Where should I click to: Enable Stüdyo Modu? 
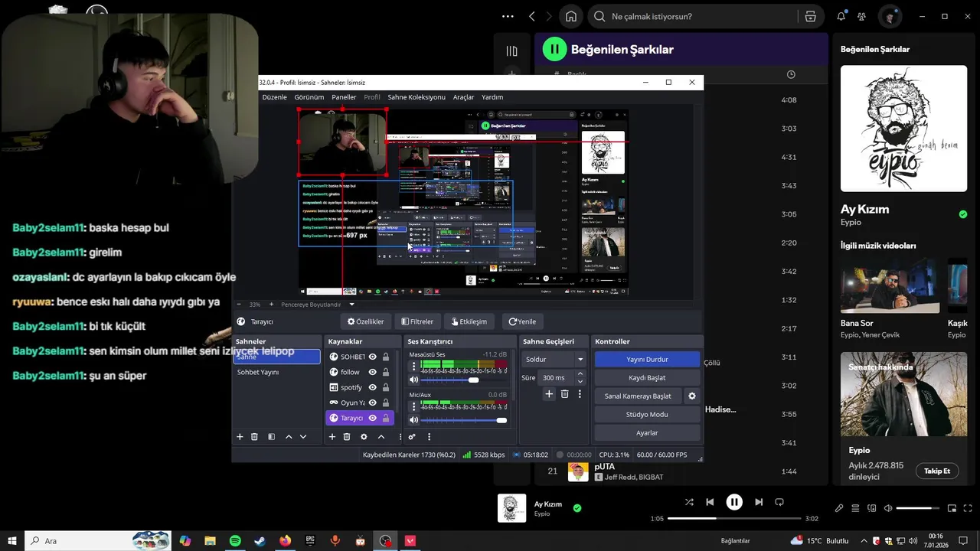[x=647, y=414]
